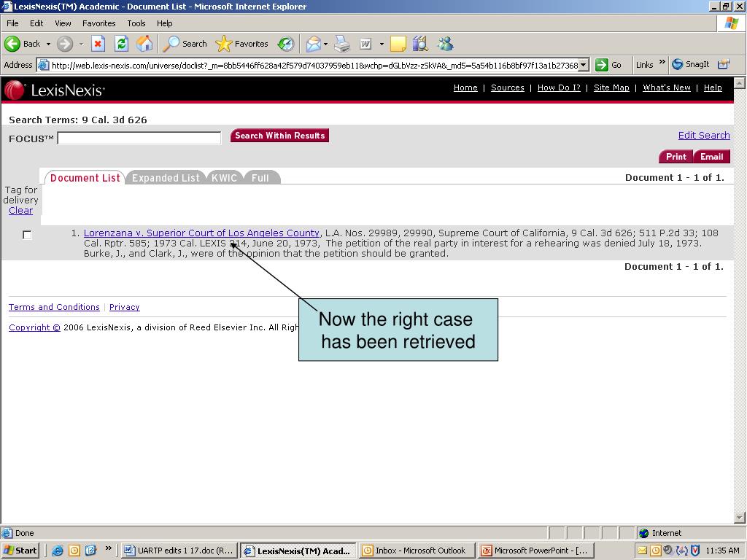The height and width of the screenshot is (560, 747).
Task: Open the Help menu
Action: (x=165, y=23)
